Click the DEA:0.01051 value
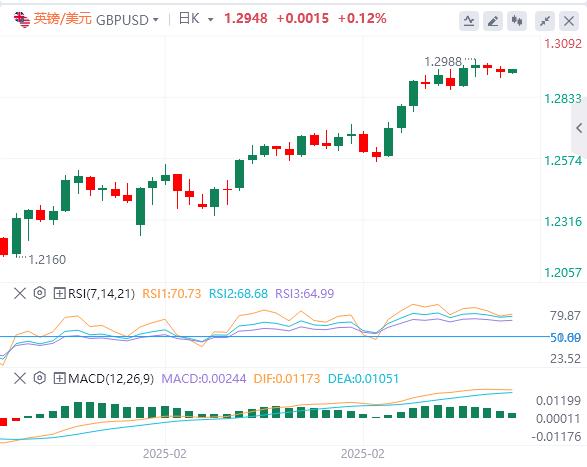This screenshot has width=587, height=467. pos(364,379)
